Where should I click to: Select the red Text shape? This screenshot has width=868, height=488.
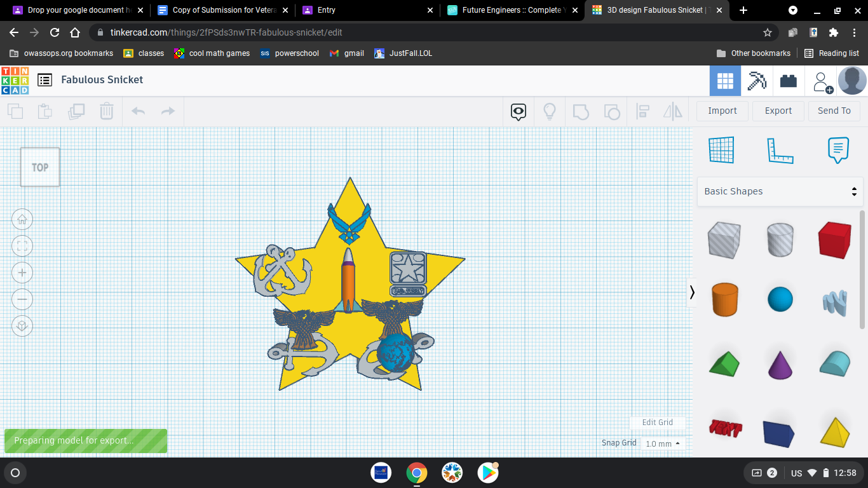(725, 428)
